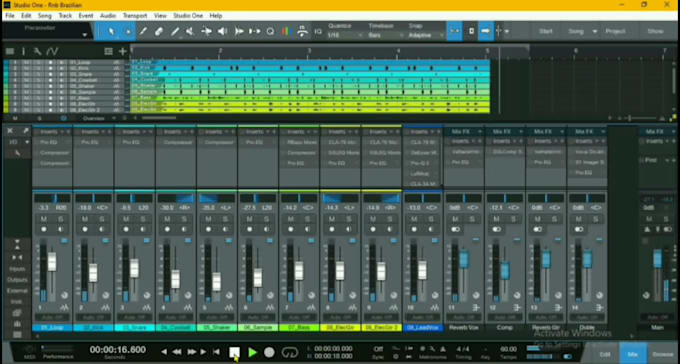Open the Song menu
The image size is (680, 364).
(45, 16)
